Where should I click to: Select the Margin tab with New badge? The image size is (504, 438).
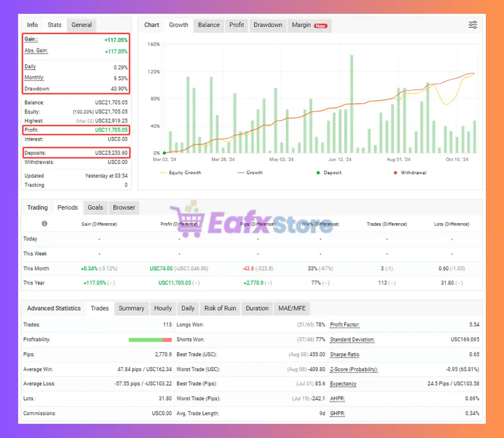click(309, 25)
